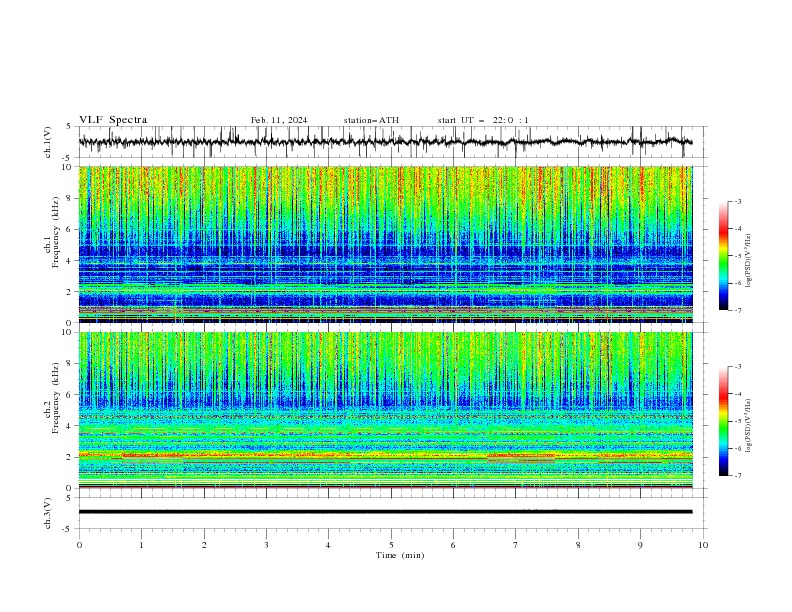Click the ch.1 spectrogram color scale bar

pyautogui.click(x=723, y=256)
